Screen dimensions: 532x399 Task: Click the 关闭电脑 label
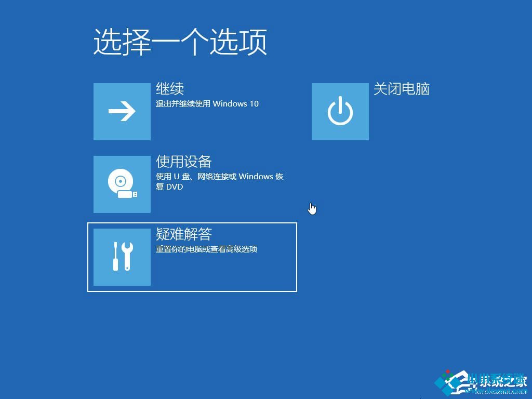(x=402, y=89)
